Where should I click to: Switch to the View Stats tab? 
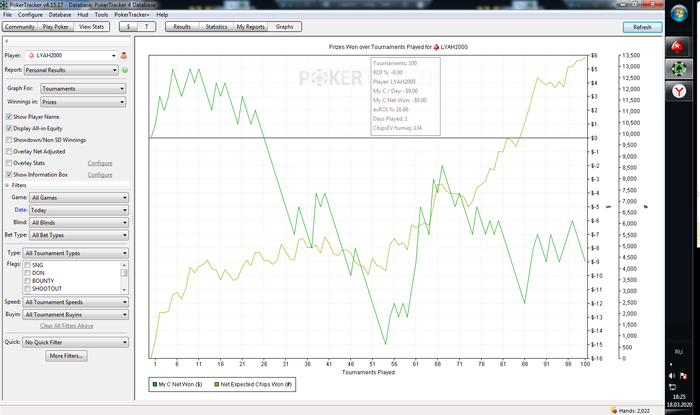(92, 27)
